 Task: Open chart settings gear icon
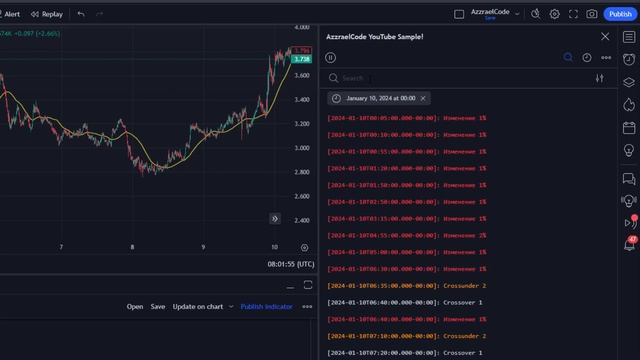[x=554, y=14]
